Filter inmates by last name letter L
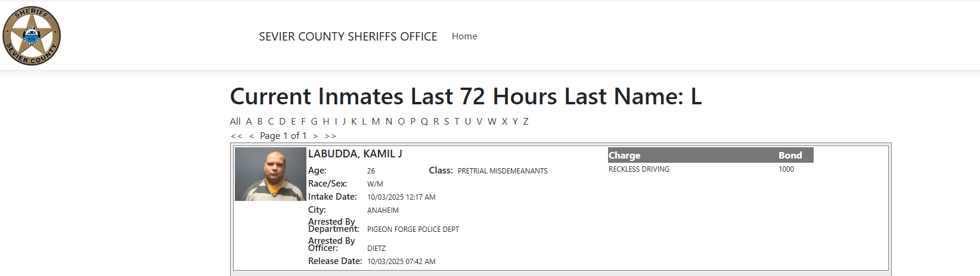 coord(364,122)
